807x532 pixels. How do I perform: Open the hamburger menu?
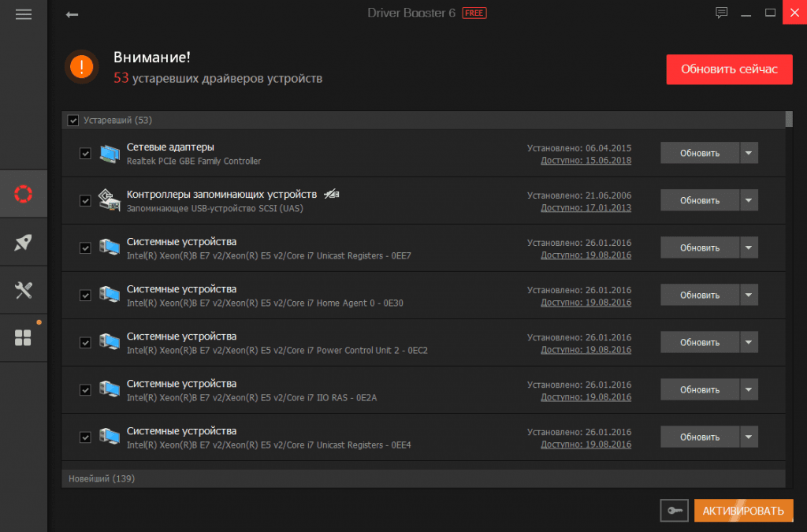(x=23, y=14)
